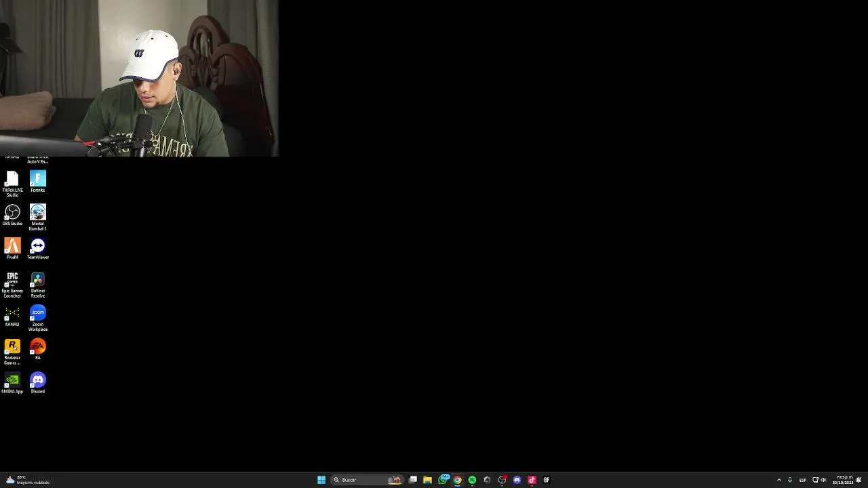Image resolution: width=868 pixels, height=488 pixels.
Task: Open the clock and date flyout
Action: [x=843, y=480]
